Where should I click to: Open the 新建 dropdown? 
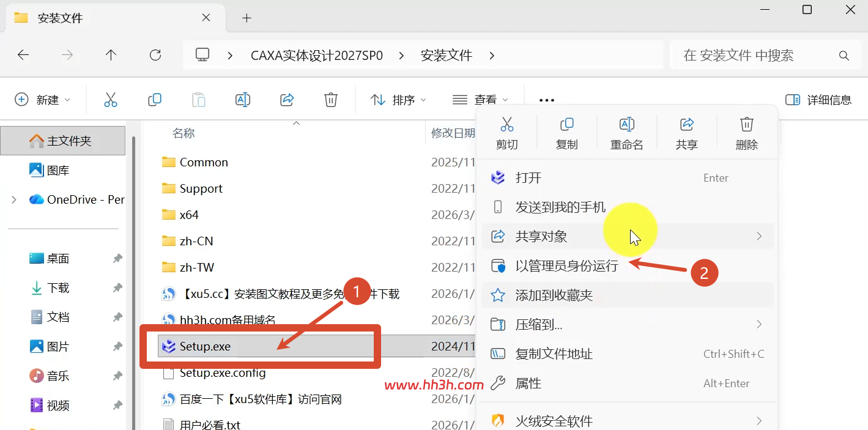tap(43, 100)
